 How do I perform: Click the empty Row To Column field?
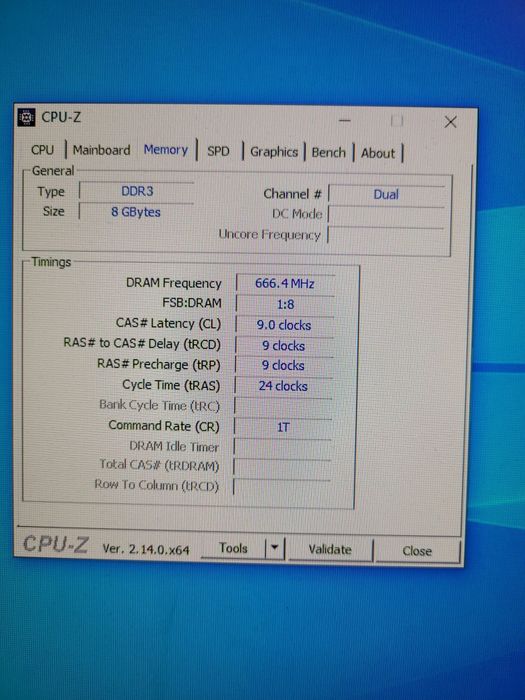[x=282, y=487]
